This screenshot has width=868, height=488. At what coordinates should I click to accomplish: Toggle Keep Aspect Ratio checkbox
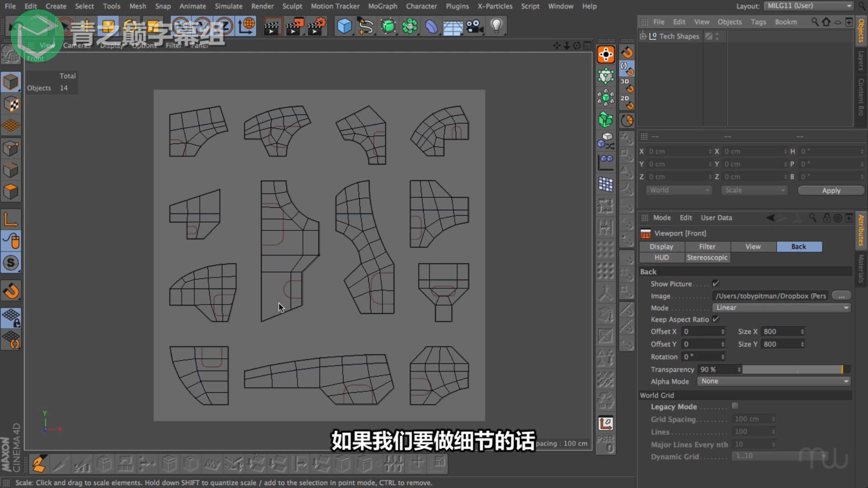tap(716, 319)
